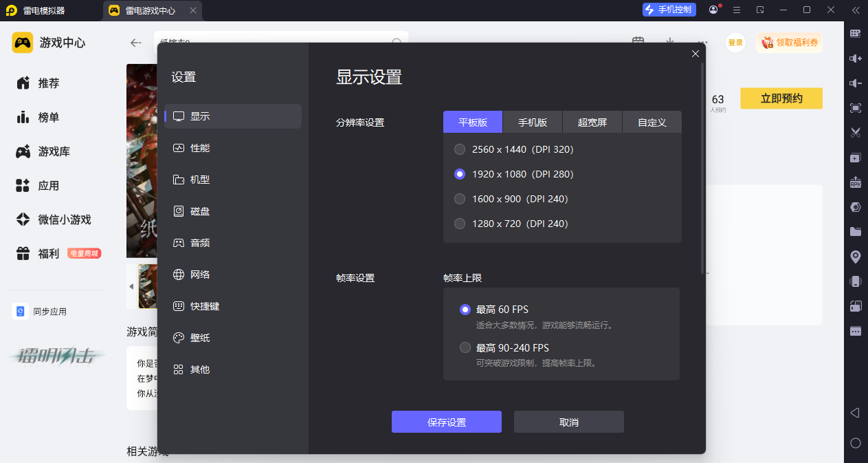Open the hamburger menu in title bar
868x463 pixels.
[737, 10]
